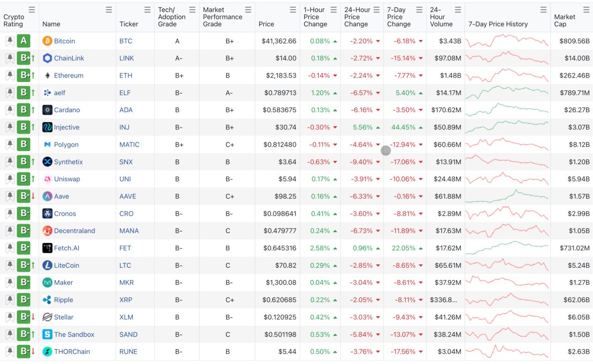Click the Decentraland logo icon
The height and width of the screenshot is (364, 593).
47,231
